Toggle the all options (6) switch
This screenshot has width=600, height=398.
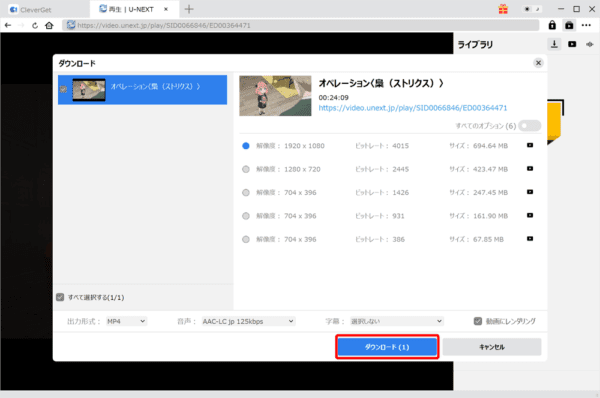[530, 126]
